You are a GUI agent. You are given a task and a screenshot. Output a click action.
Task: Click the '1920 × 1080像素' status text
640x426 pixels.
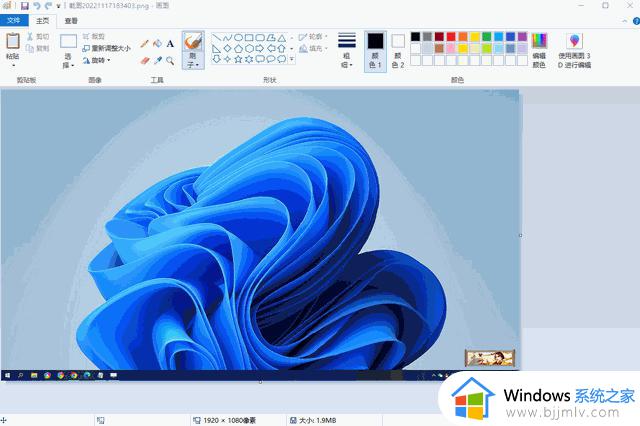click(x=229, y=420)
